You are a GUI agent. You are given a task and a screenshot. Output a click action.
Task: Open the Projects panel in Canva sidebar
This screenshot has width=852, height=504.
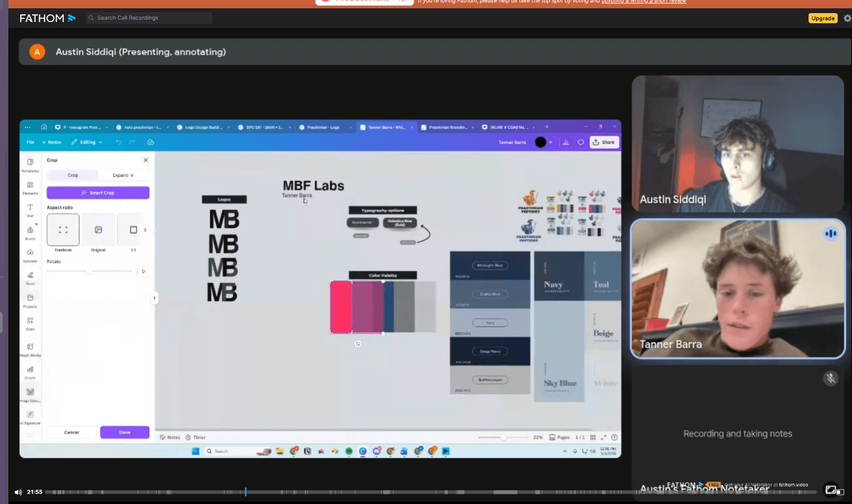[30, 300]
